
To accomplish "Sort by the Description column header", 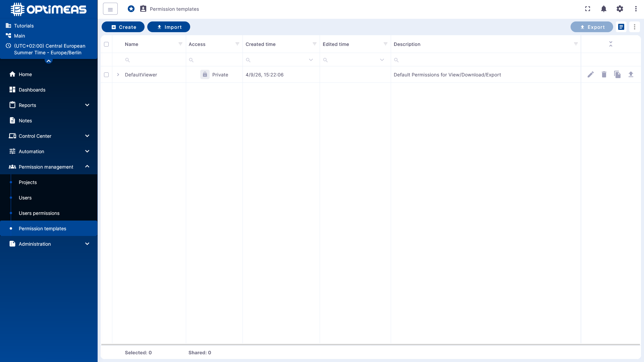I will pyautogui.click(x=407, y=44).
